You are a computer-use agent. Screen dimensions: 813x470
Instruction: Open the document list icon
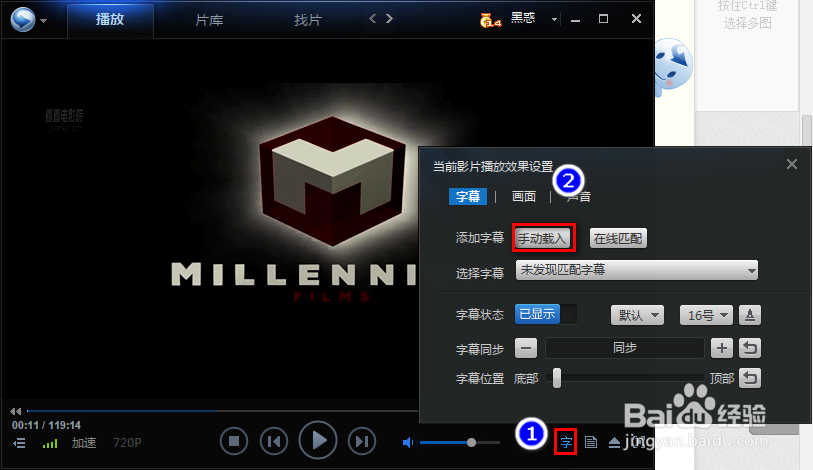coord(591,442)
